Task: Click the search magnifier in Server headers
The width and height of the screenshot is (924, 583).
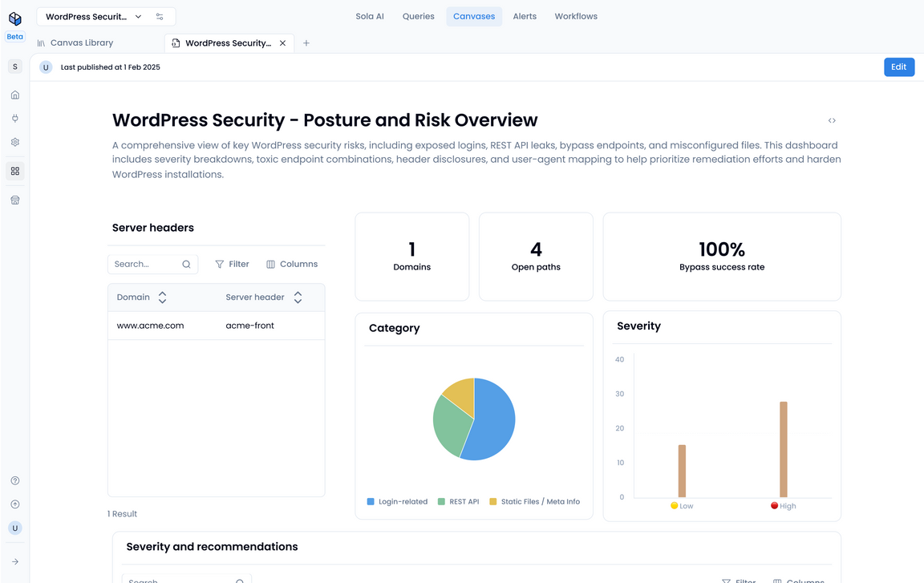Action: pos(186,265)
